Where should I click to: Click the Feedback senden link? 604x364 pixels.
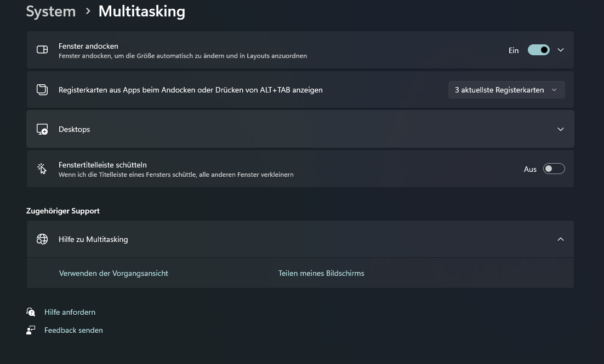coord(73,330)
